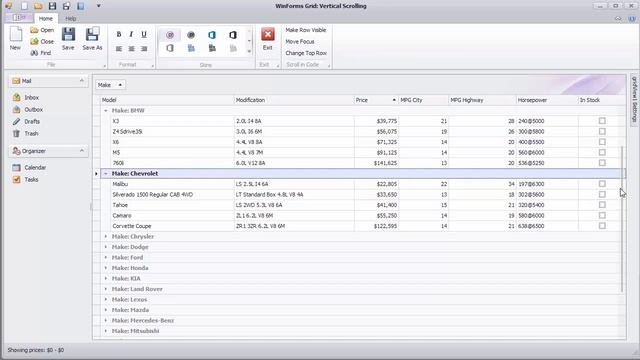This screenshot has width=640, height=360.
Task: Sort by the Price column header
Action: (376, 100)
